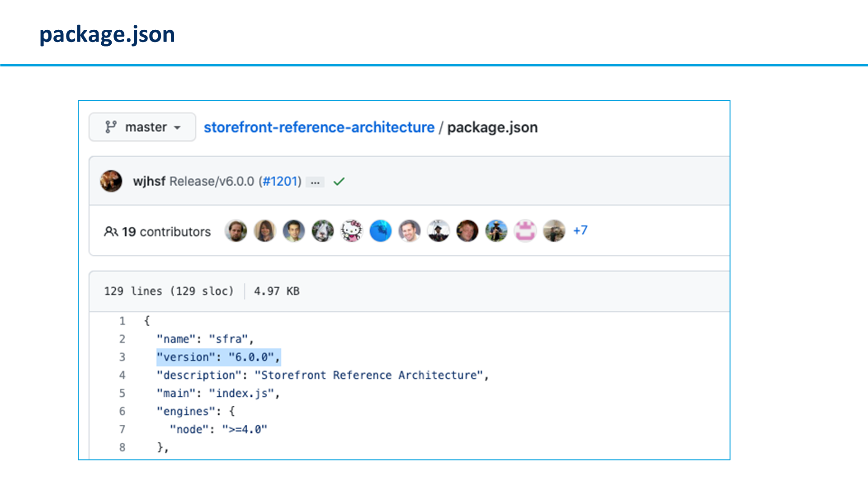Select line number 1
The width and height of the screenshot is (868, 488).
[122, 321]
